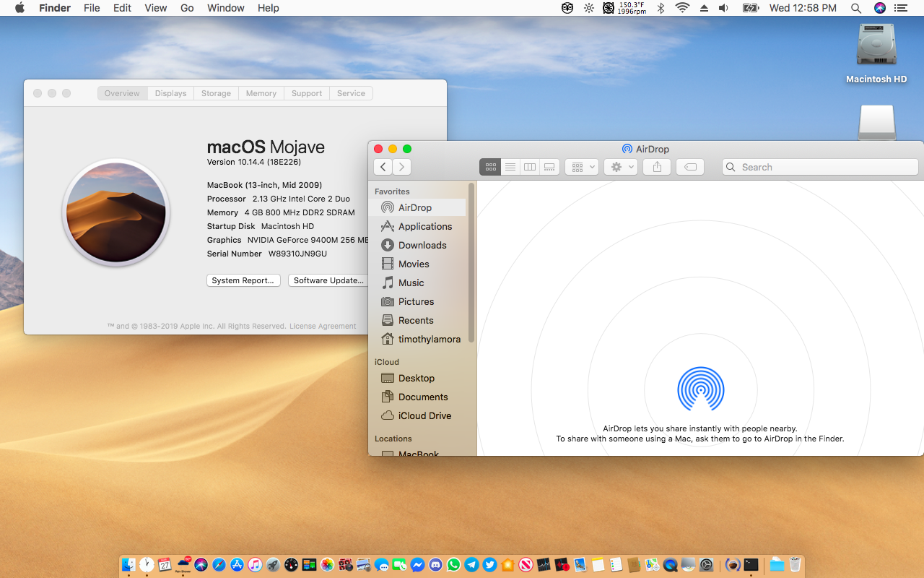Open Macintosh HD drive on desktop

(x=876, y=53)
